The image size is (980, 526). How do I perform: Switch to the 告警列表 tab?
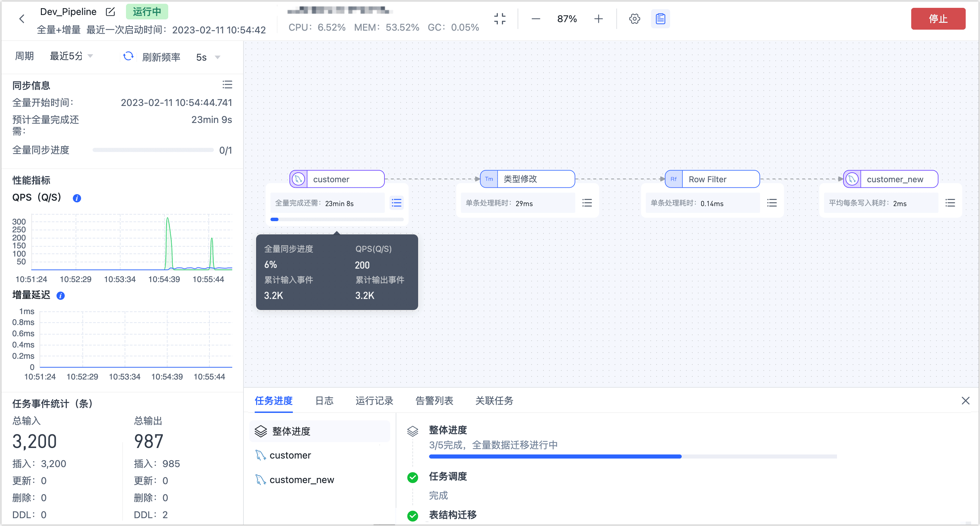click(434, 401)
